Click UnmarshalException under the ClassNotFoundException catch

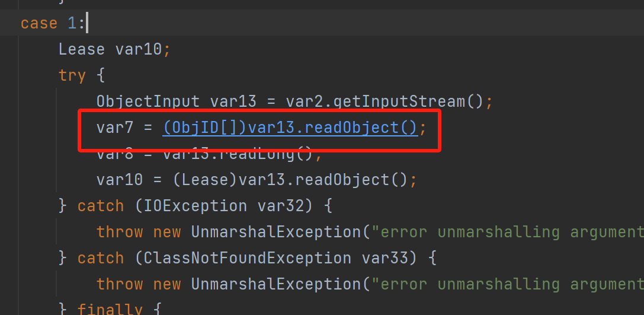click(276, 284)
